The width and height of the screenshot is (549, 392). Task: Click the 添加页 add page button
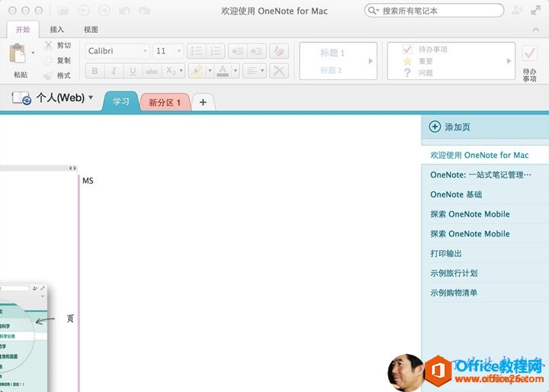coord(450,127)
